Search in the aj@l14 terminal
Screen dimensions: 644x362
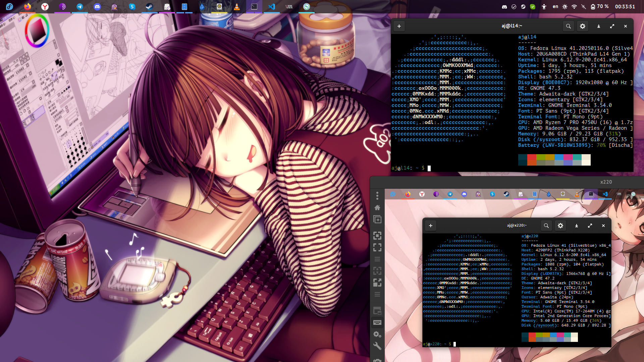(x=568, y=26)
